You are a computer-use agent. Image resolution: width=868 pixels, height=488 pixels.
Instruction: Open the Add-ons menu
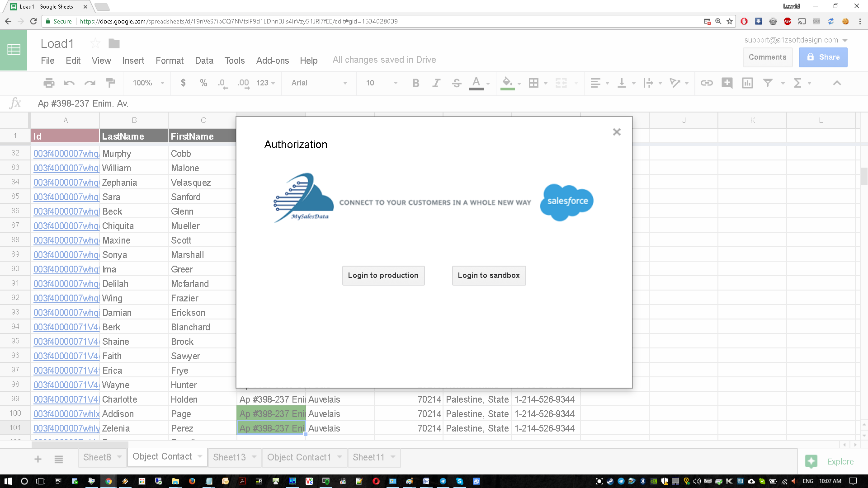(x=272, y=61)
